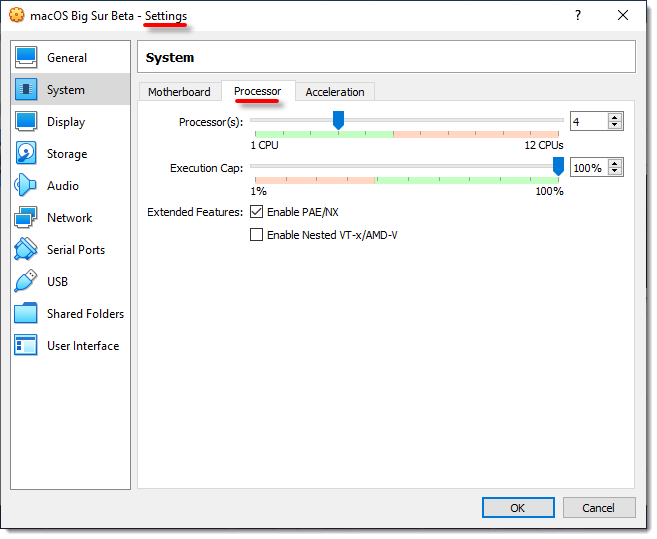Disable the Enable PAE/NX checkbox
The image size is (657, 539).
(256, 212)
